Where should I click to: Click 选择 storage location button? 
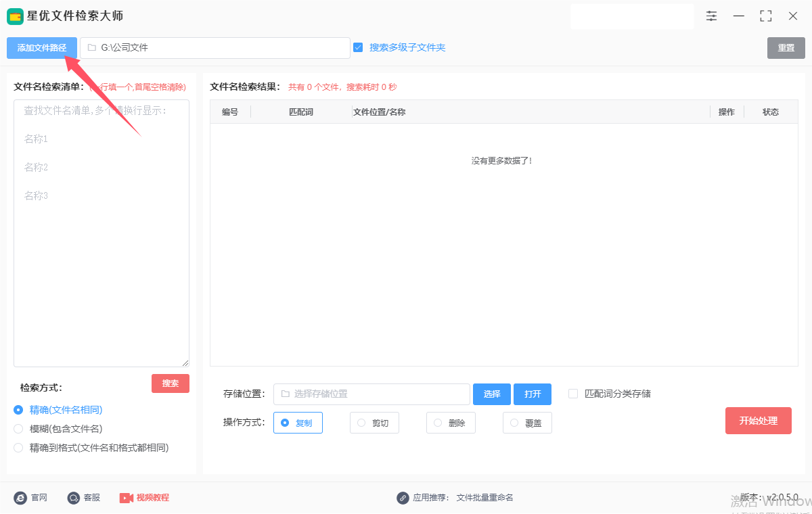[x=492, y=394]
